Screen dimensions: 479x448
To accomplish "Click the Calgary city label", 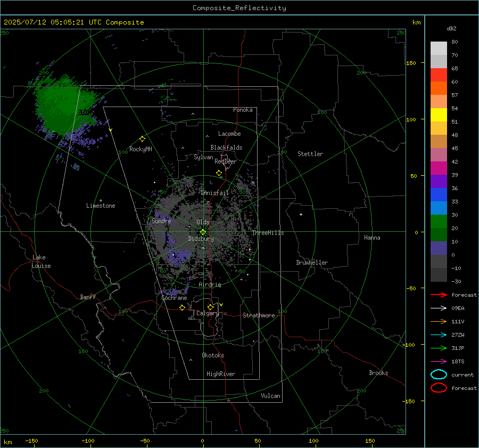I will (208, 313).
